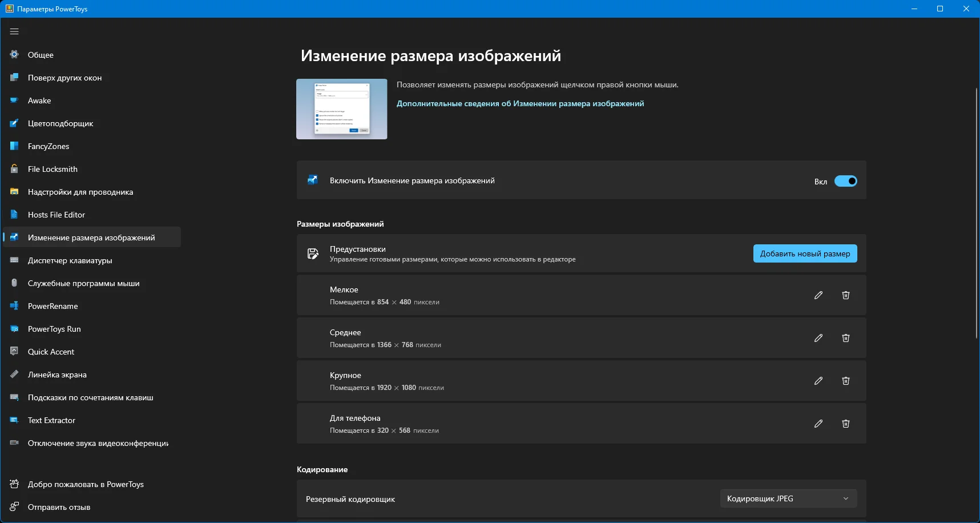Disable the Изменение размера изображений toggle
Screen dimensions: 980x523
point(845,181)
